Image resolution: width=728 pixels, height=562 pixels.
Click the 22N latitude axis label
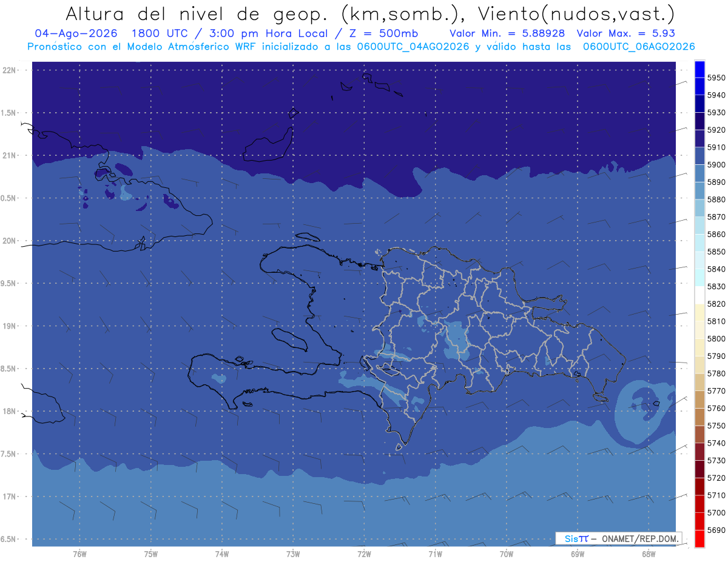tap(8, 70)
